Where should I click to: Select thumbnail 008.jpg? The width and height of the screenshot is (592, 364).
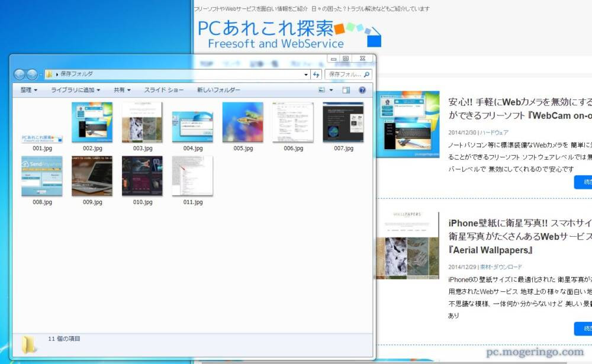(x=42, y=176)
